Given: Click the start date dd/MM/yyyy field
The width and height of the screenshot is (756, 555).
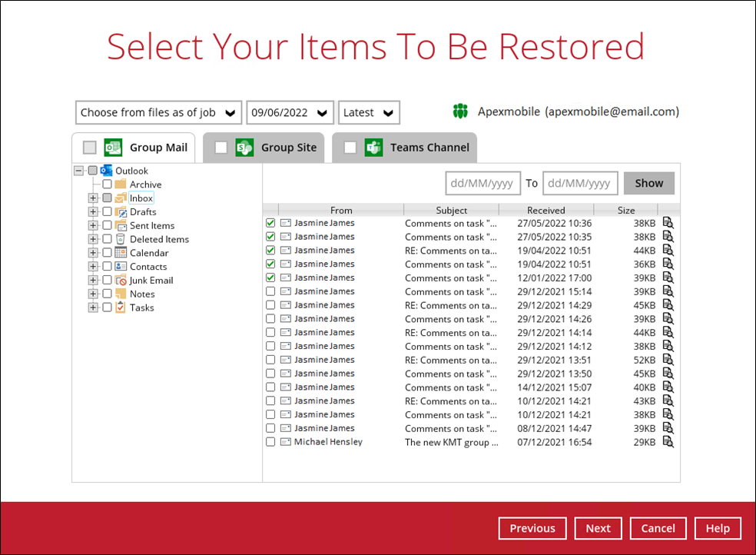Looking at the screenshot, I should click(x=482, y=183).
